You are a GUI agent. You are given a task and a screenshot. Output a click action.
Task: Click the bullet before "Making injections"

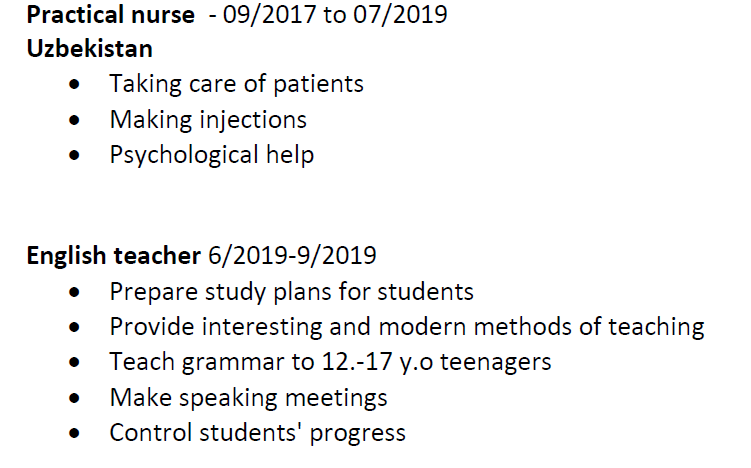point(76,121)
